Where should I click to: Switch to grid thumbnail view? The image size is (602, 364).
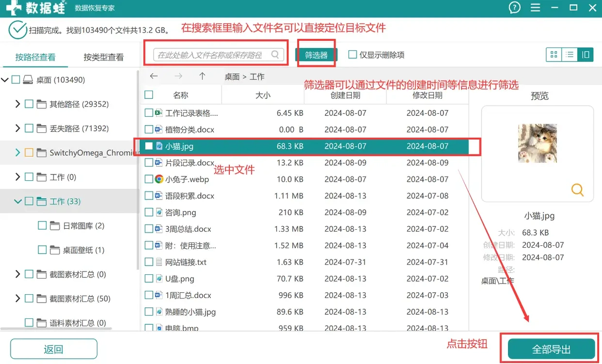click(554, 54)
